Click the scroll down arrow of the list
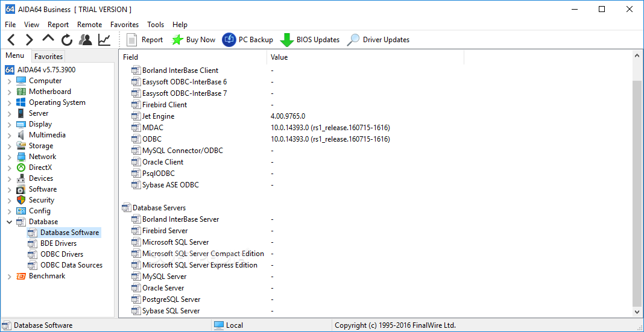The width and height of the screenshot is (644, 332). coord(637,312)
